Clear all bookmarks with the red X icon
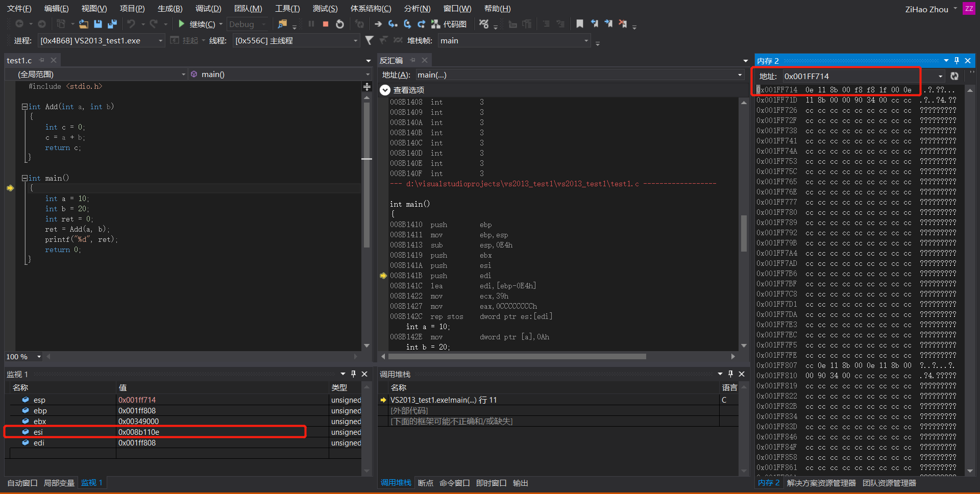This screenshot has width=980, height=494. coord(623,24)
